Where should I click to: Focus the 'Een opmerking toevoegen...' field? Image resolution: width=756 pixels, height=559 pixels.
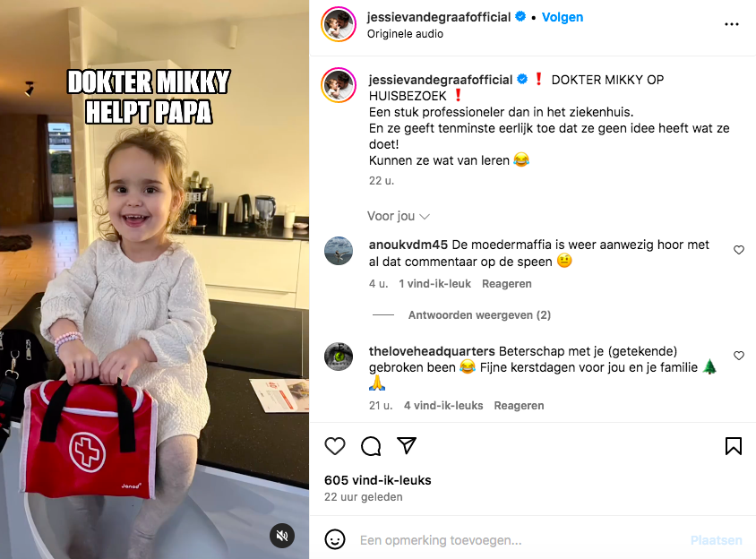(520, 540)
